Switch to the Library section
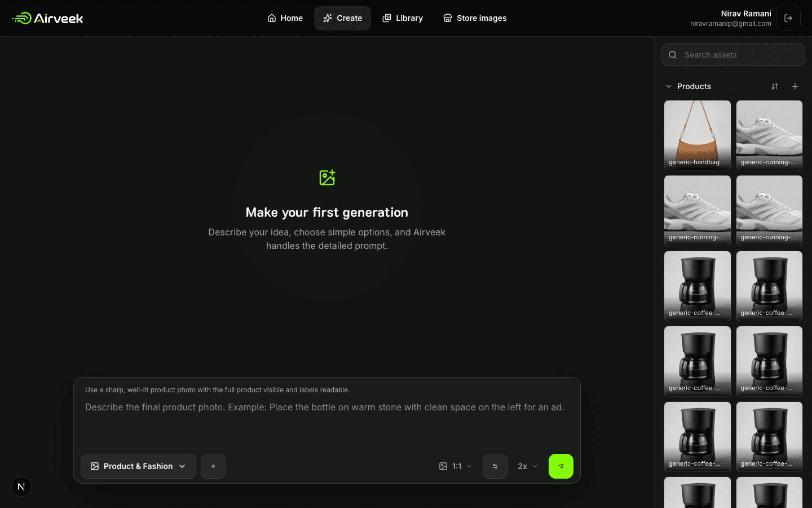Screen dimensions: 812x508 tap(403, 18)
